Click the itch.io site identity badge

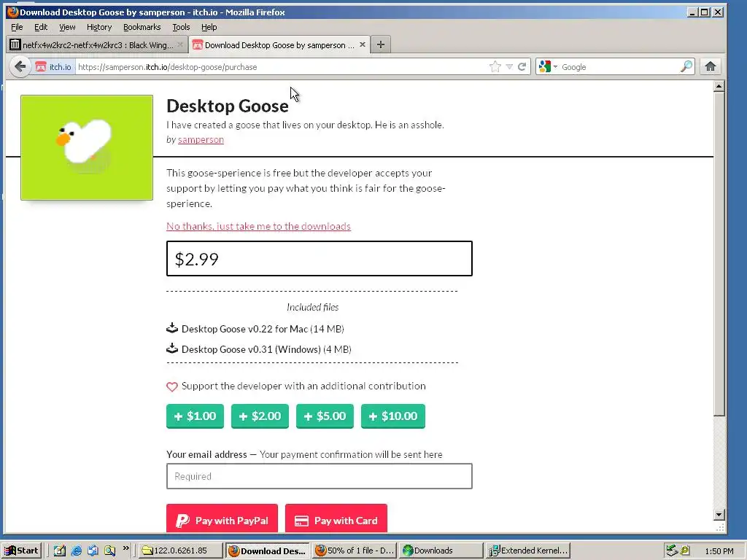53,66
